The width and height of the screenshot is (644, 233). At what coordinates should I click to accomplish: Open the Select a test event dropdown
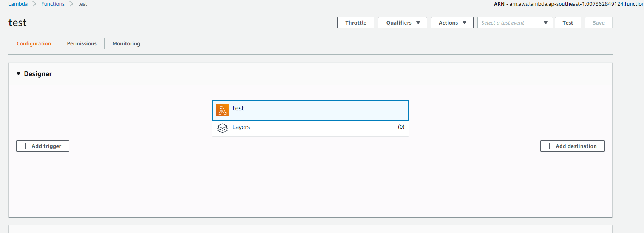(515, 23)
